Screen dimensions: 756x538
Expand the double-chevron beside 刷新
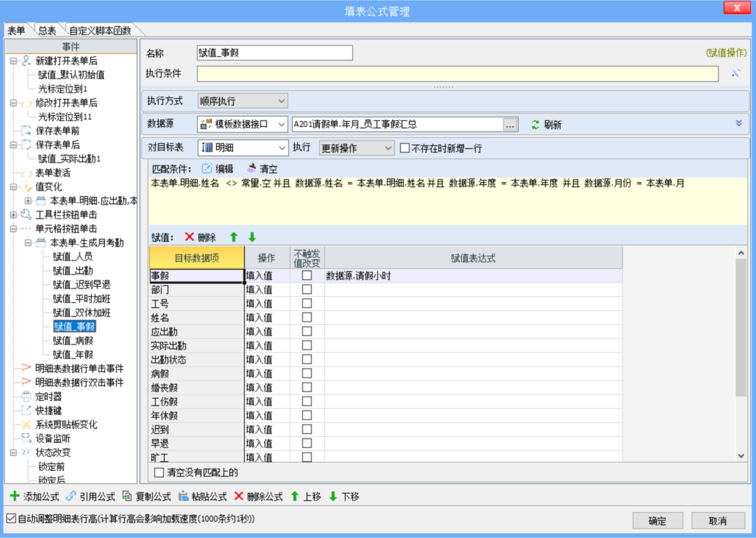738,123
